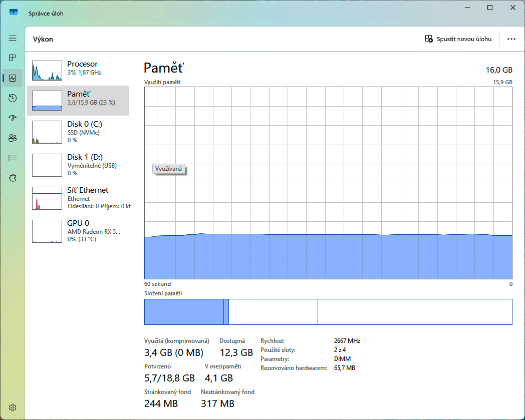
Task: Open the Details list page icon
Action: tap(13, 158)
